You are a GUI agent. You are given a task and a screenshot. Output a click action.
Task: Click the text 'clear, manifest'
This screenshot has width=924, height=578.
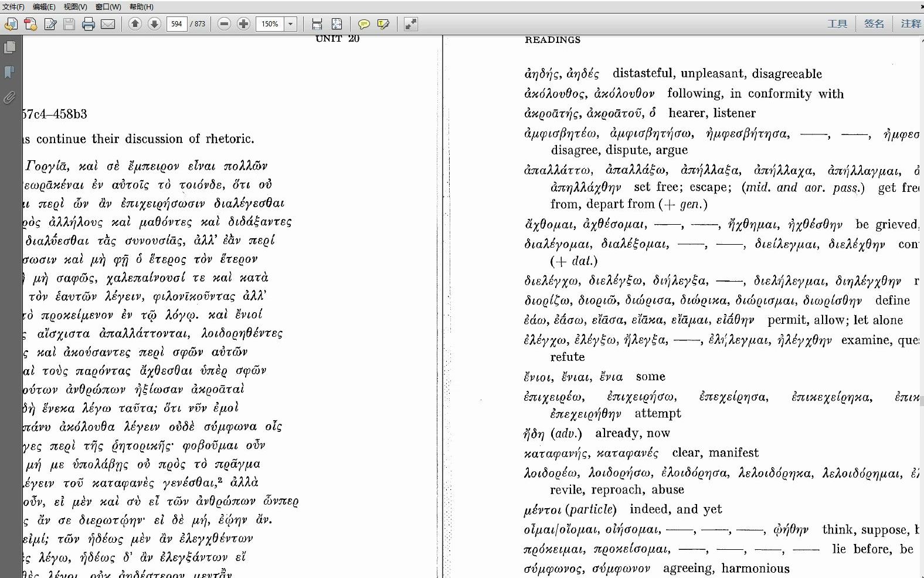click(715, 452)
